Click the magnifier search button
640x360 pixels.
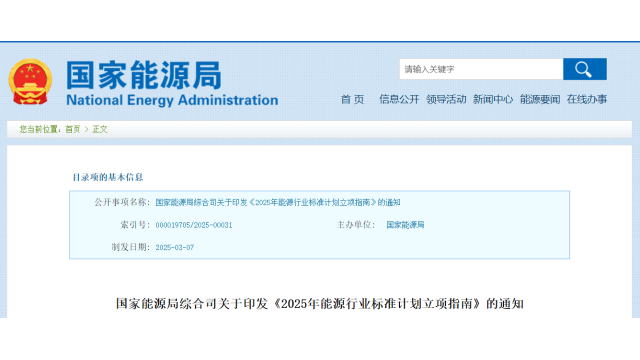pyautogui.click(x=584, y=69)
